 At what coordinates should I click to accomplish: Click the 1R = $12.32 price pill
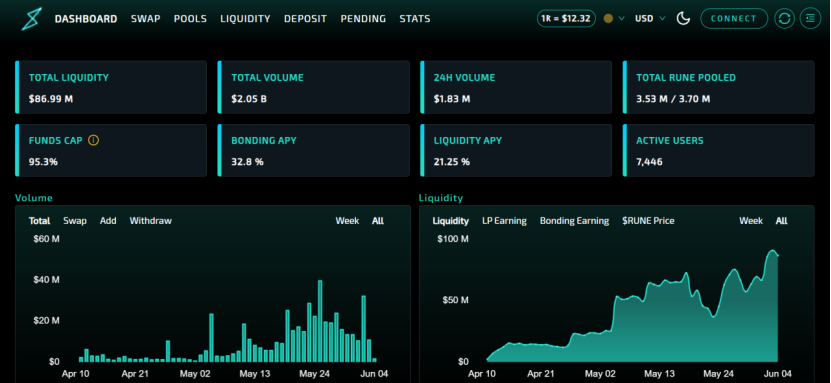point(566,19)
